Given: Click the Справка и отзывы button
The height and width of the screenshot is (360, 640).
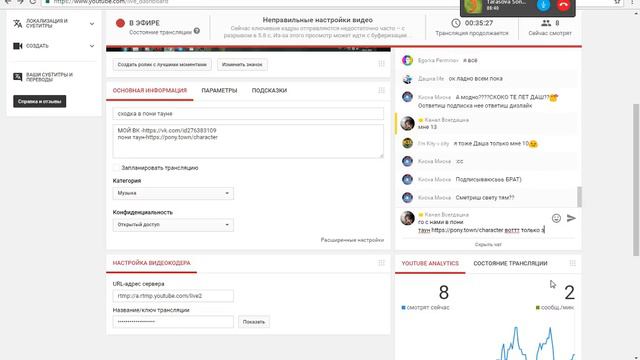Looking at the screenshot, I should click(x=40, y=101).
